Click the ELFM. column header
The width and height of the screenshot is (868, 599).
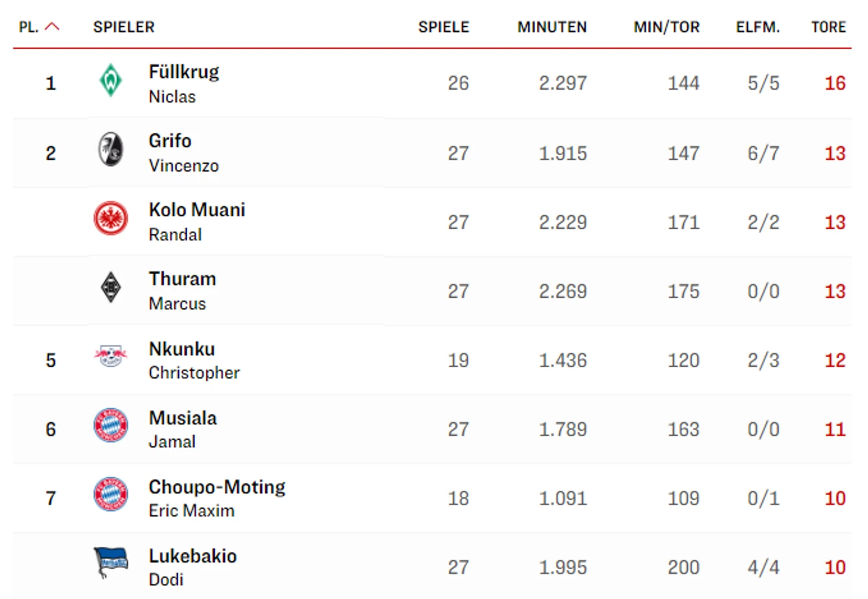(x=757, y=27)
